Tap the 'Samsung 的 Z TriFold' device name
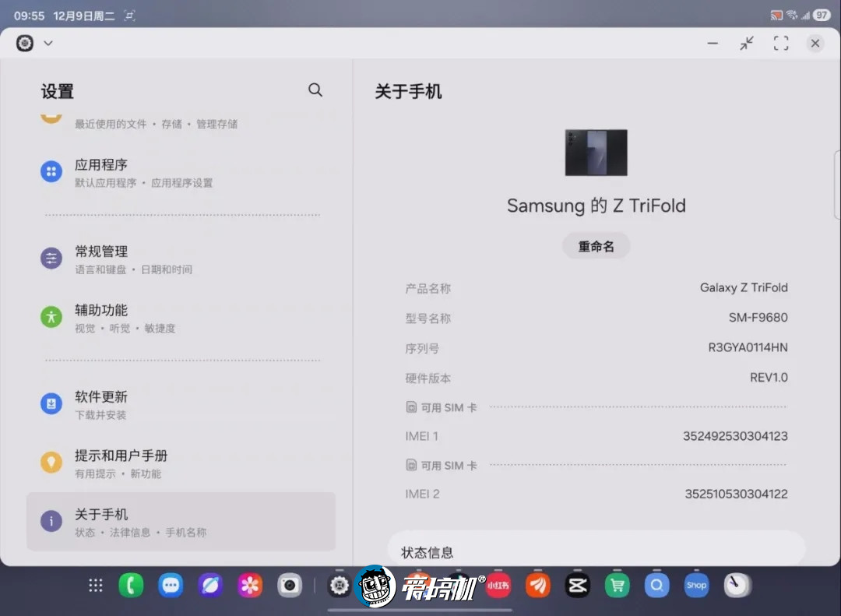This screenshot has width=841, height=616. [x=596, y=206]
